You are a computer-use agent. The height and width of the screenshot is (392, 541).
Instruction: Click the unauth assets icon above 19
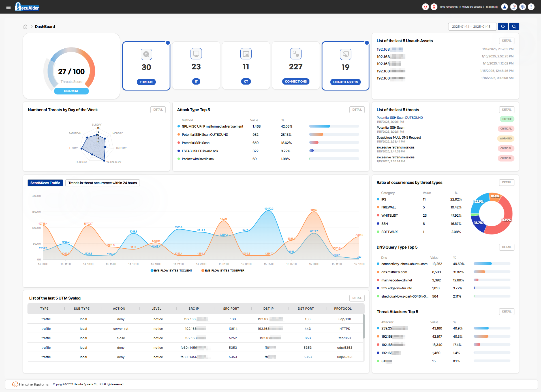(x=346, y=54)
